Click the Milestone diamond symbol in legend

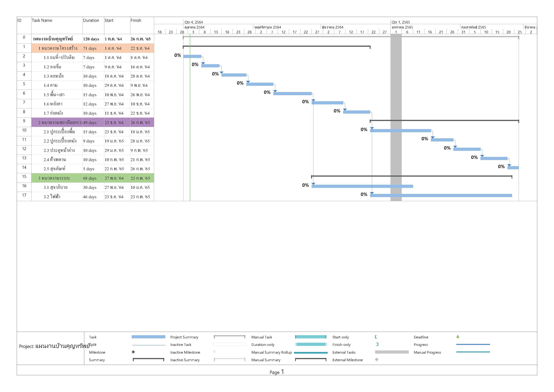(133, 352)
